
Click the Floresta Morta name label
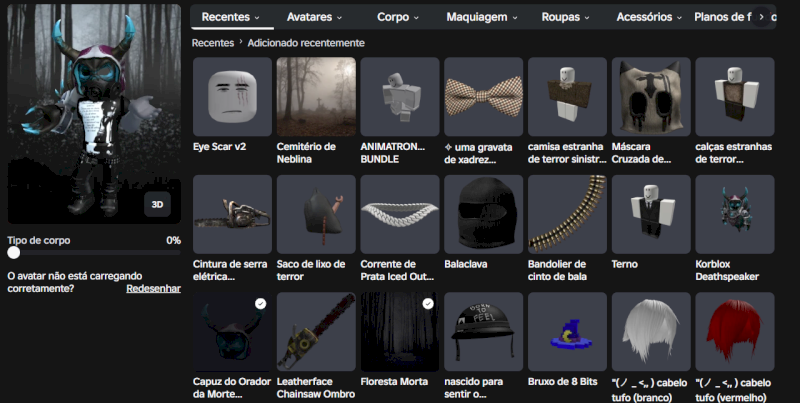pyautogui.click(x=394, y=382)
